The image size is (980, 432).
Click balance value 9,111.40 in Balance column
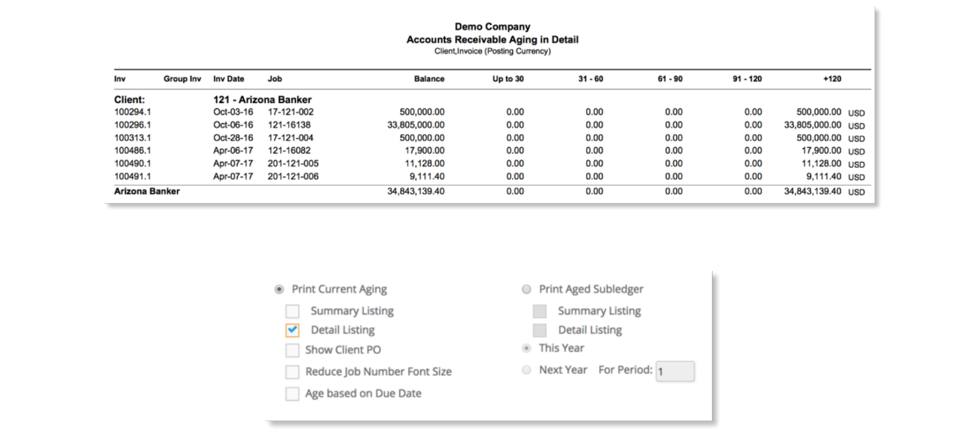click(428, 177)
